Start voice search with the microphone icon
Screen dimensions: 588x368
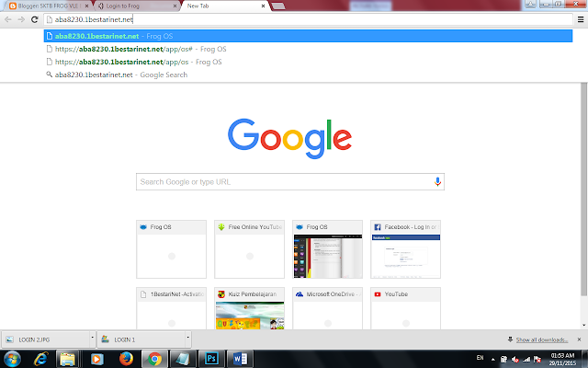point(437,182)
